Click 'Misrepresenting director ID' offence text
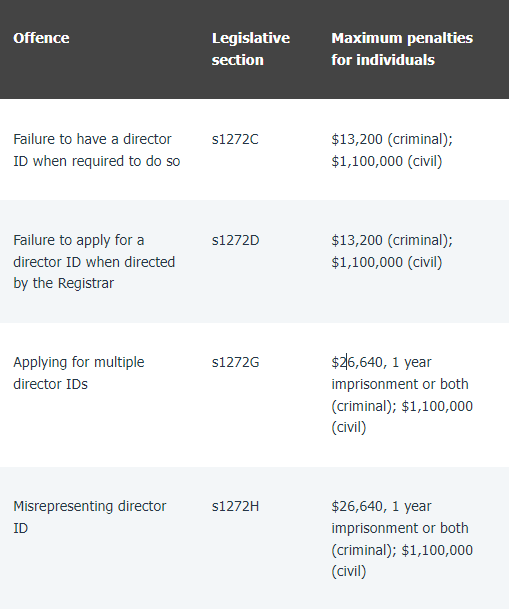The image size is (509, 609). (90, 517)
